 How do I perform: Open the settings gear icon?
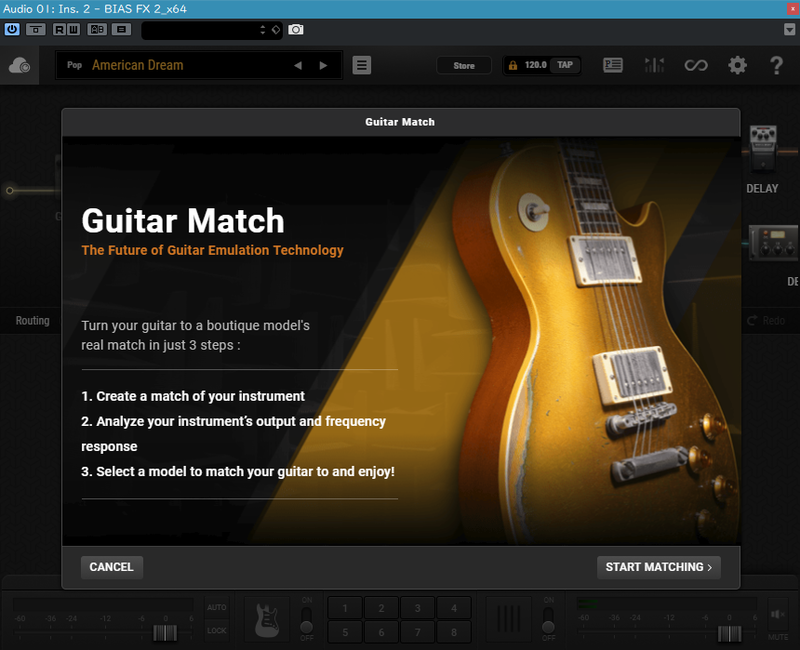click(737, 65)
